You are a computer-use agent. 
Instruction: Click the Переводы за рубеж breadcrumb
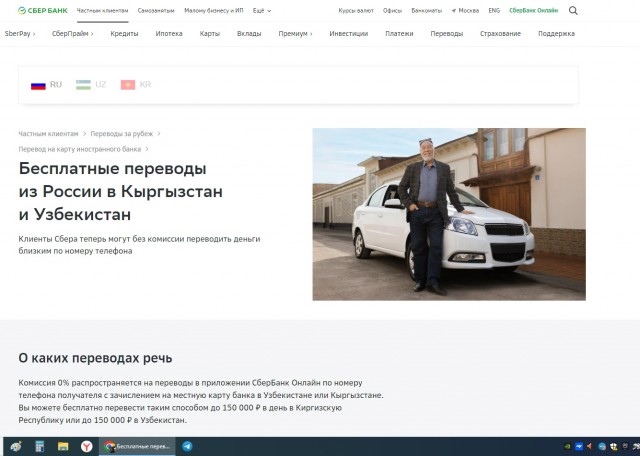click(122, 134)
